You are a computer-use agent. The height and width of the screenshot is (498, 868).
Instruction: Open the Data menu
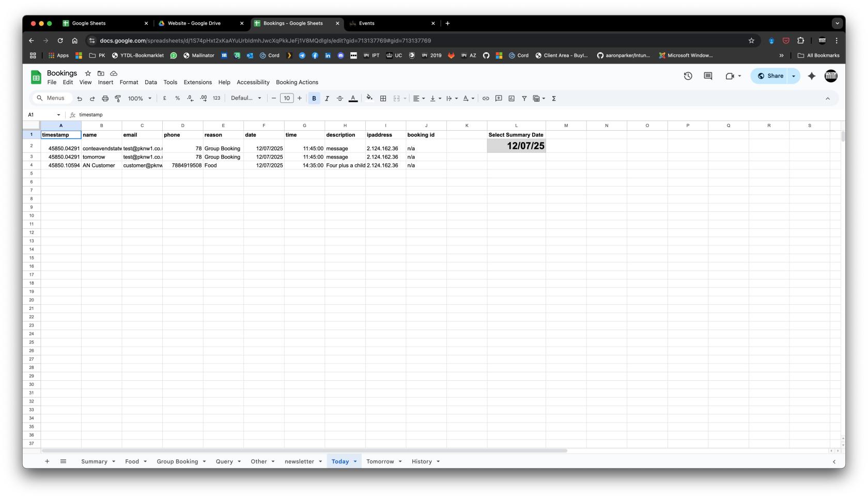tap(151, 82)
